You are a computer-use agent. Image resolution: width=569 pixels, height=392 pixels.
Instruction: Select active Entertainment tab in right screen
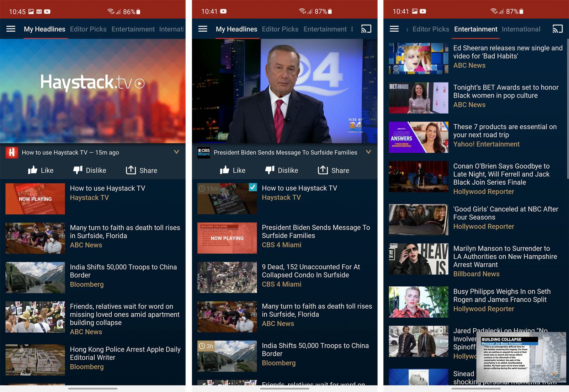476,29
